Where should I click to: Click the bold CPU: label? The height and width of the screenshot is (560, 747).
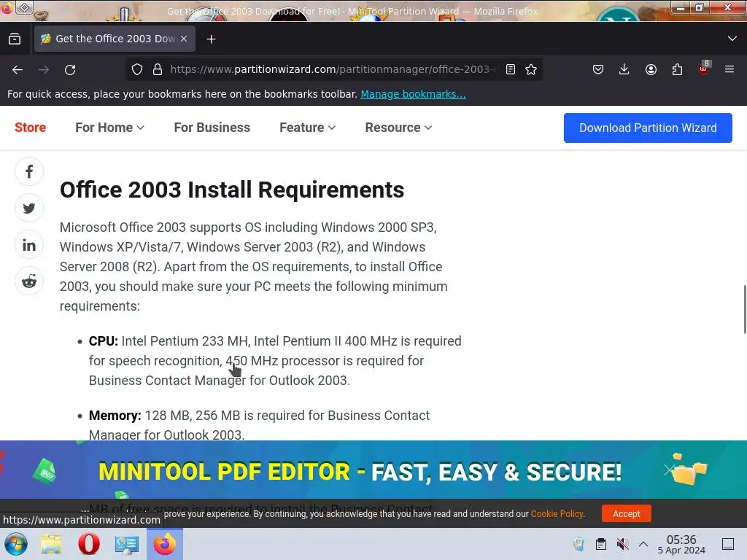point(104,341)
